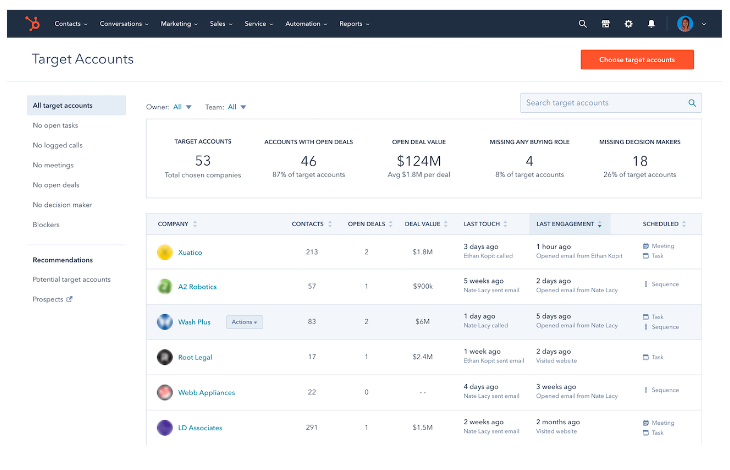This screenshot has height=470, width=730.
Task: Click the external link icon beside Prospects
Action: [69, 299]
